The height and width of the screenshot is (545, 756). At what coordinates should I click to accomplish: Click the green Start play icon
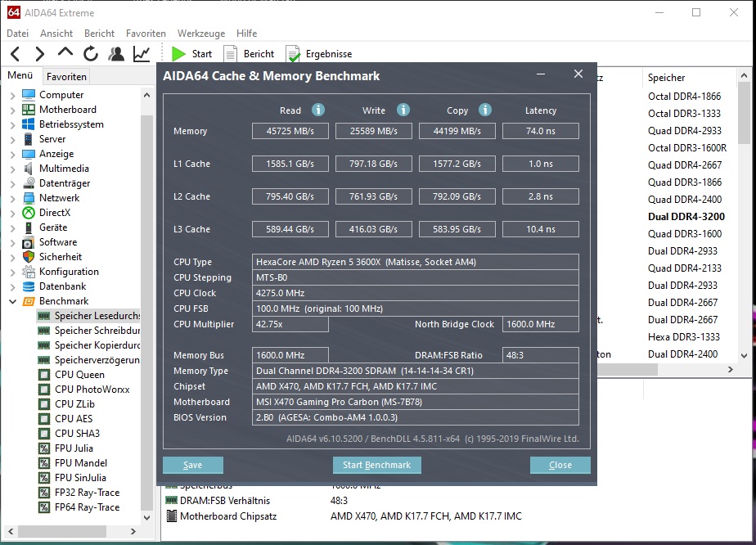coord(179,53)
